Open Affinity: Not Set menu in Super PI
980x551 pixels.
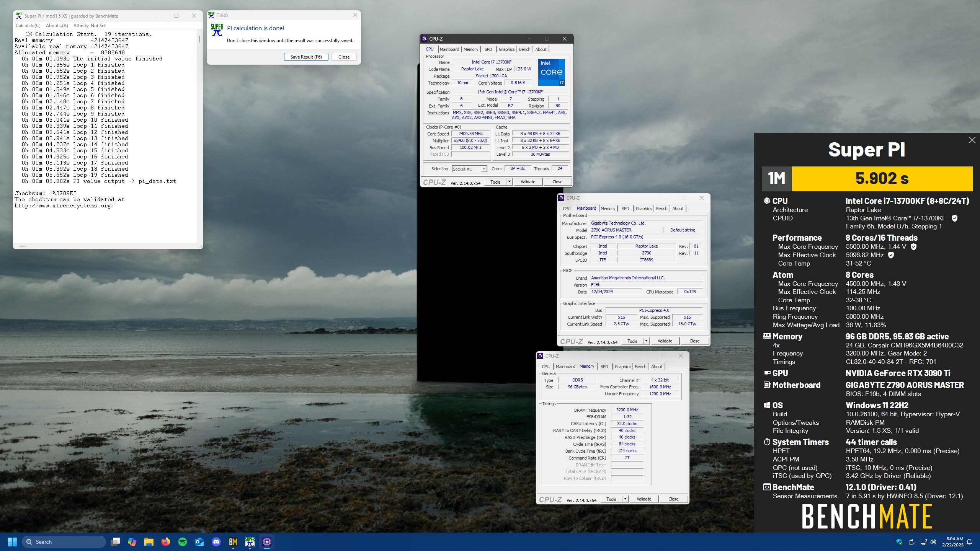pos(89,26)
